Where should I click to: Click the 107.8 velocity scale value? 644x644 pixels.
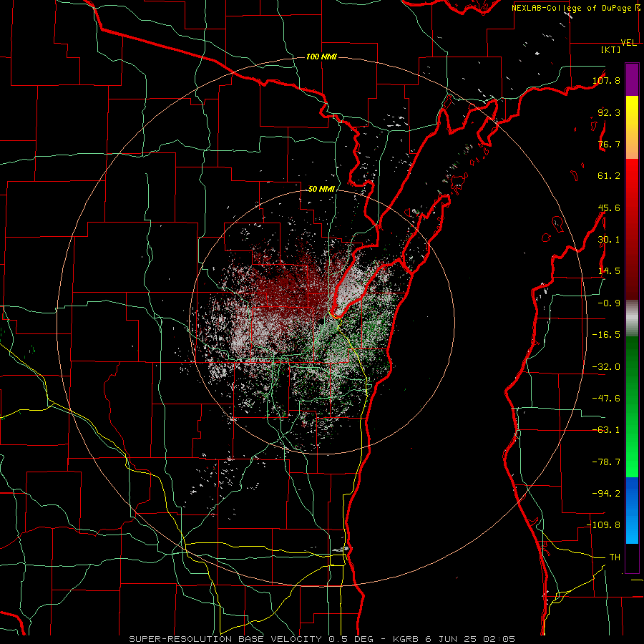606,80
